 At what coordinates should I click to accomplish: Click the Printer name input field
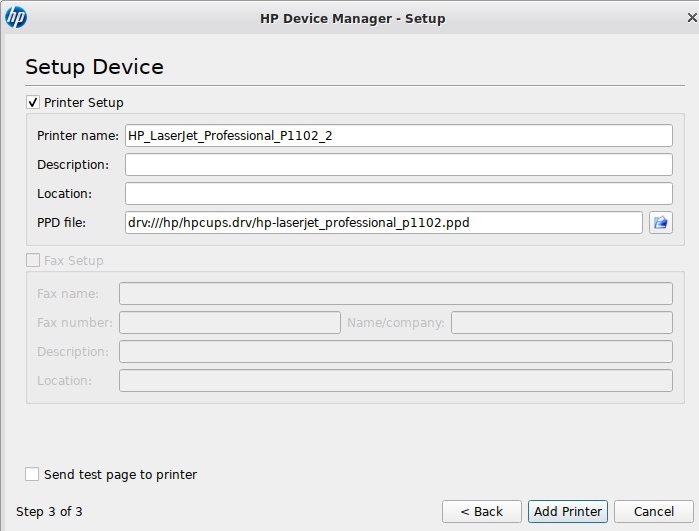(x=399, y=136)
